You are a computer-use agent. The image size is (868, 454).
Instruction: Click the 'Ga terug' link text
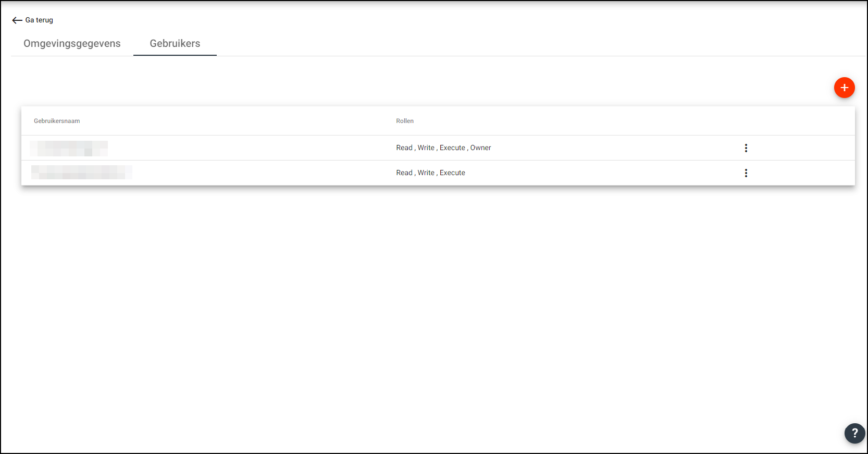click(x=39, y=20)
